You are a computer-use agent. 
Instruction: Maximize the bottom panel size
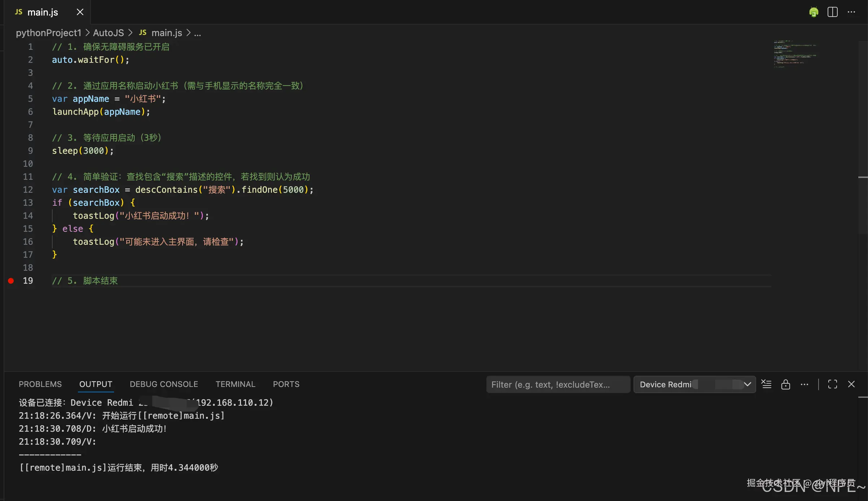[x=833, y=384]
